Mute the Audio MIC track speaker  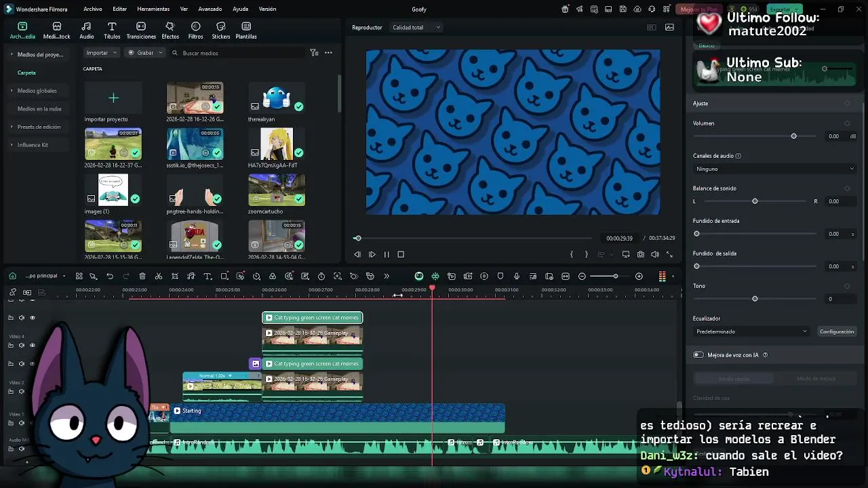click(22, 449)
